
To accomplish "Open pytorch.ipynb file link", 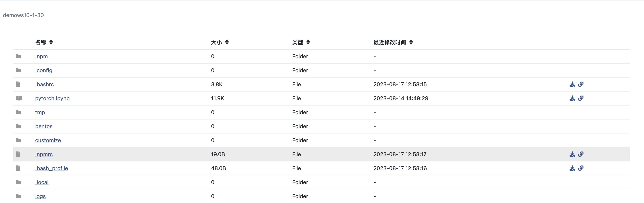I will pos(52,98).
